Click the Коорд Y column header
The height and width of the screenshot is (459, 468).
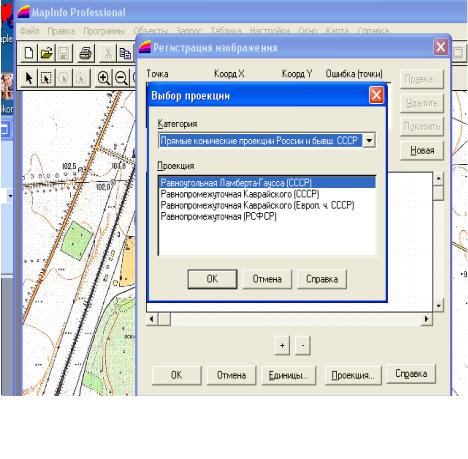[297, 74]
